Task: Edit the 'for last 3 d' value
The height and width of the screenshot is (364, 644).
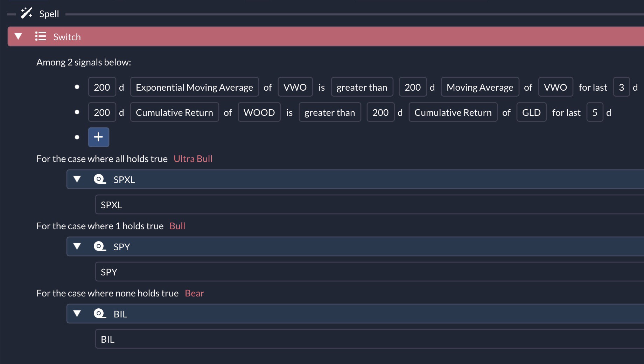Action: point(621,87)
